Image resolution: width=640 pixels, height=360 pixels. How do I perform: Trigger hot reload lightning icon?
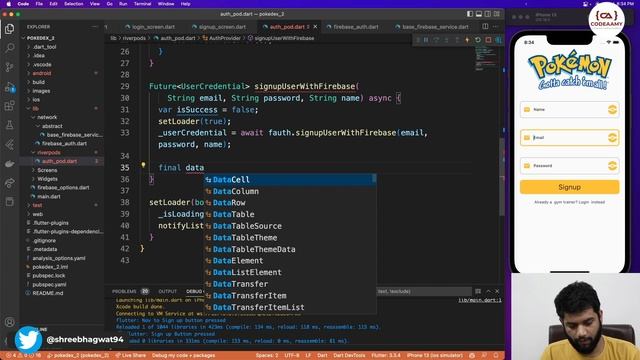pyautogui.click(x=467, y=40)
